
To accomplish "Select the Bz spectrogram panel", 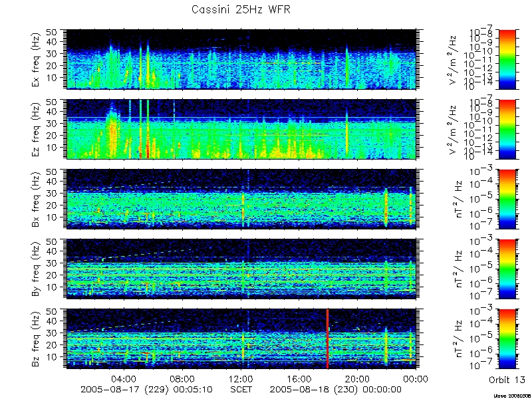I will click(x=241, y=339).
